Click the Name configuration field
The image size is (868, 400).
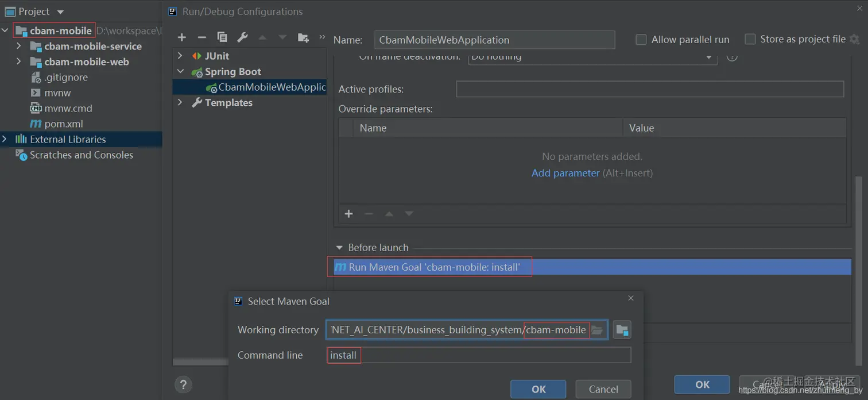(494, 40)
